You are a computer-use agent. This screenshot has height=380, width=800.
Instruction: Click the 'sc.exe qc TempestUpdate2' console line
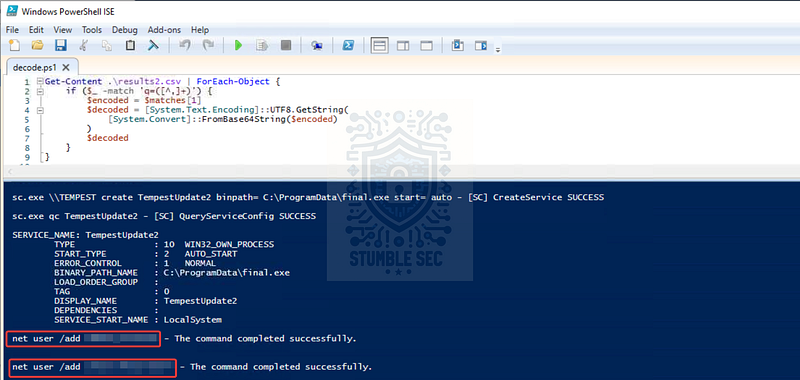pyautogui.click(x=164, y=216)
